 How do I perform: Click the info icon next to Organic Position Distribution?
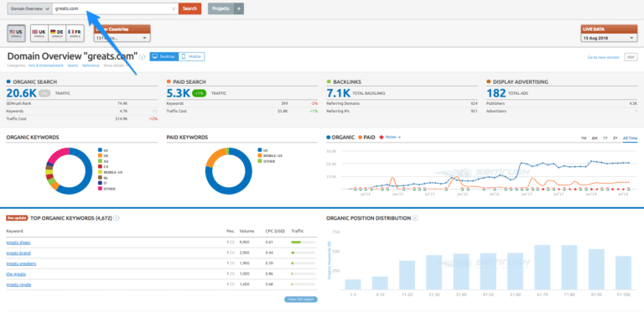click(x=415, y=218)
